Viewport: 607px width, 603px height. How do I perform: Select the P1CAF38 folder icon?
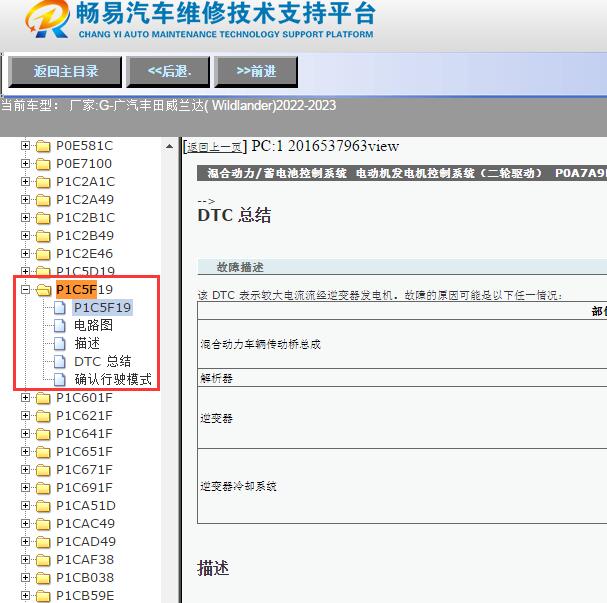43,560
